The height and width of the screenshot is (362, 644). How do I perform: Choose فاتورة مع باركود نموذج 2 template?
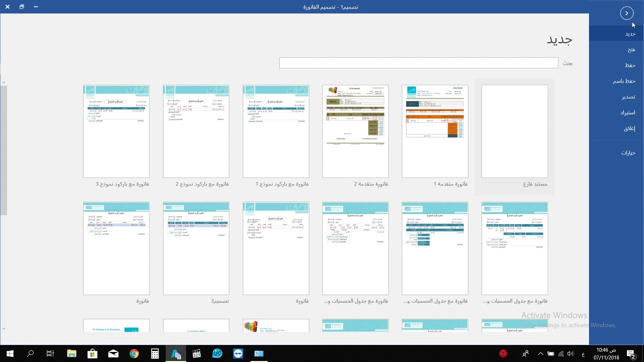pos(196,131)
